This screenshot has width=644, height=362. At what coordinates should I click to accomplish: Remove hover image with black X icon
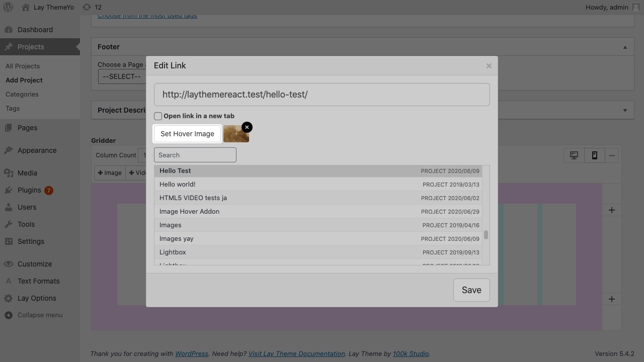point(247,127)
